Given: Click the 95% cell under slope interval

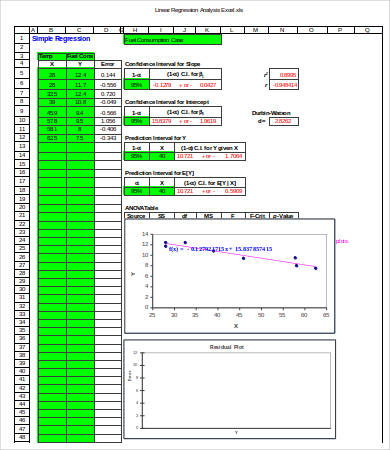Looking at the screenshot, I should [137, 85].
